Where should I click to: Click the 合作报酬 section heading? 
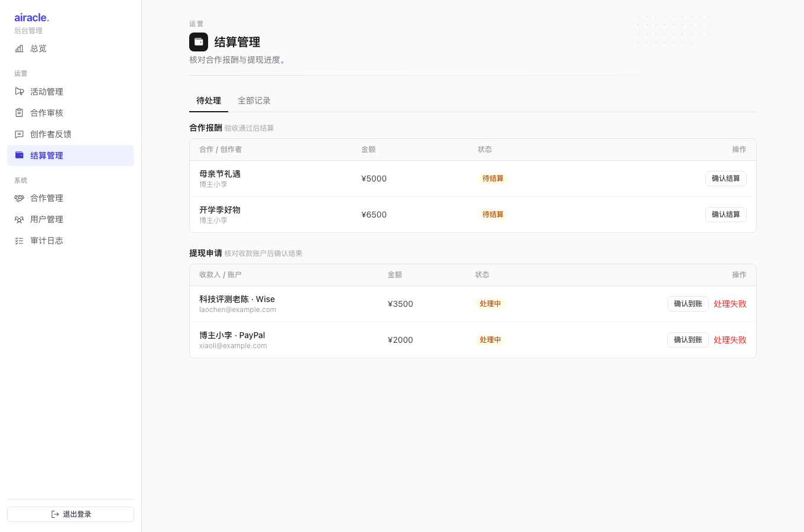[x=206, y=128]
